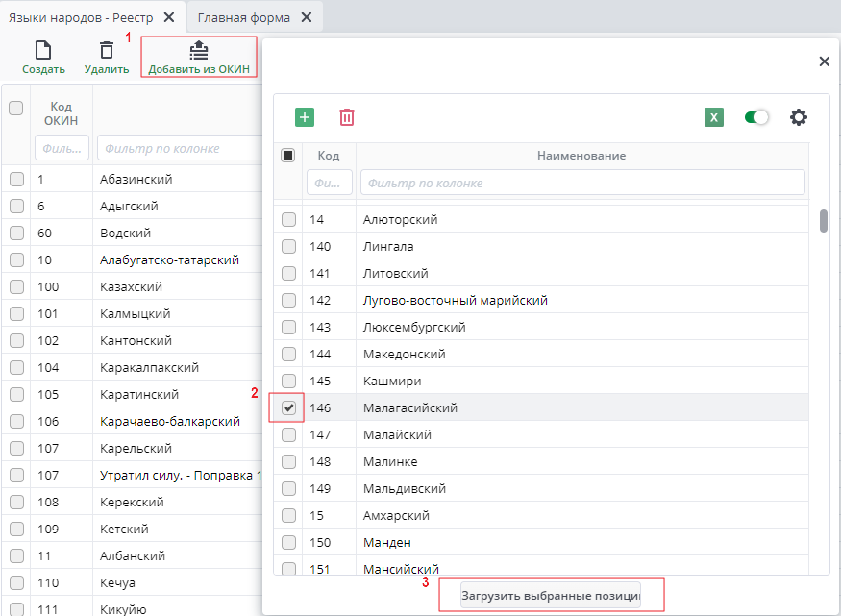Click name column filter in registry
Viewport: 841px width, 616px height.
(x=181, y=148)
